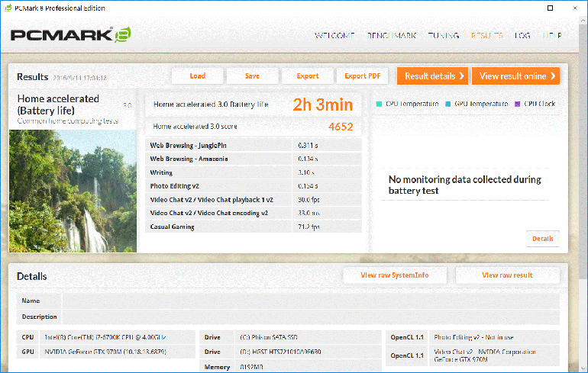Toggle GPU Temperature legend swatch
588x373 pixels.
(x=447, y=104)
